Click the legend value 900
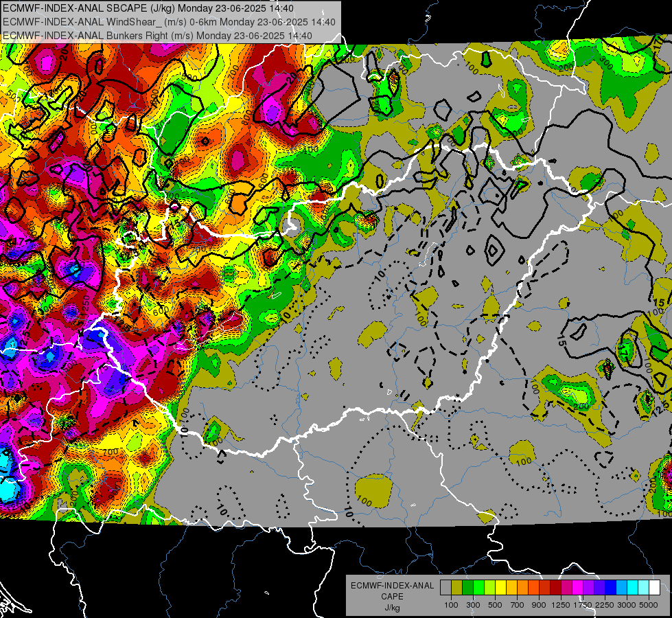The image size is (672, 618). coord(539,605)
